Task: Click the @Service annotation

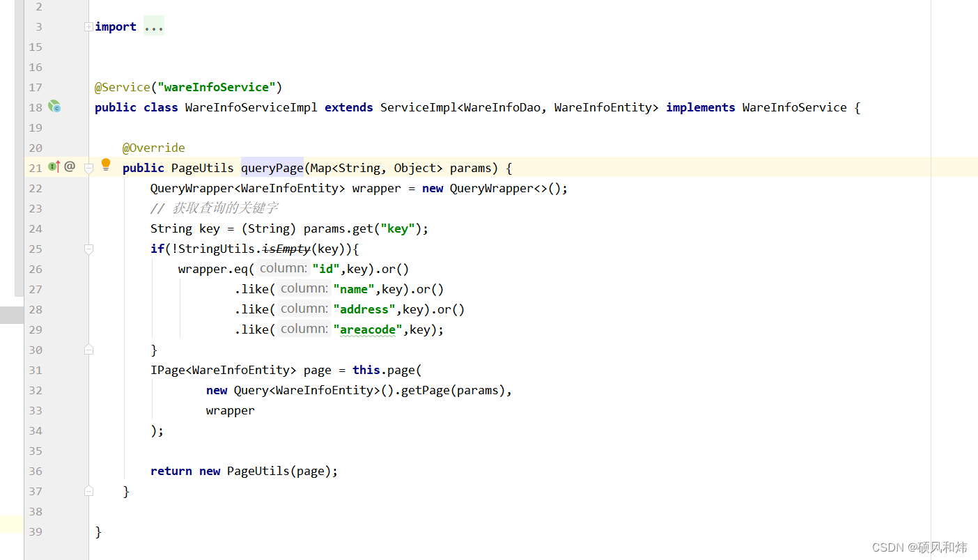Action: 123,87
